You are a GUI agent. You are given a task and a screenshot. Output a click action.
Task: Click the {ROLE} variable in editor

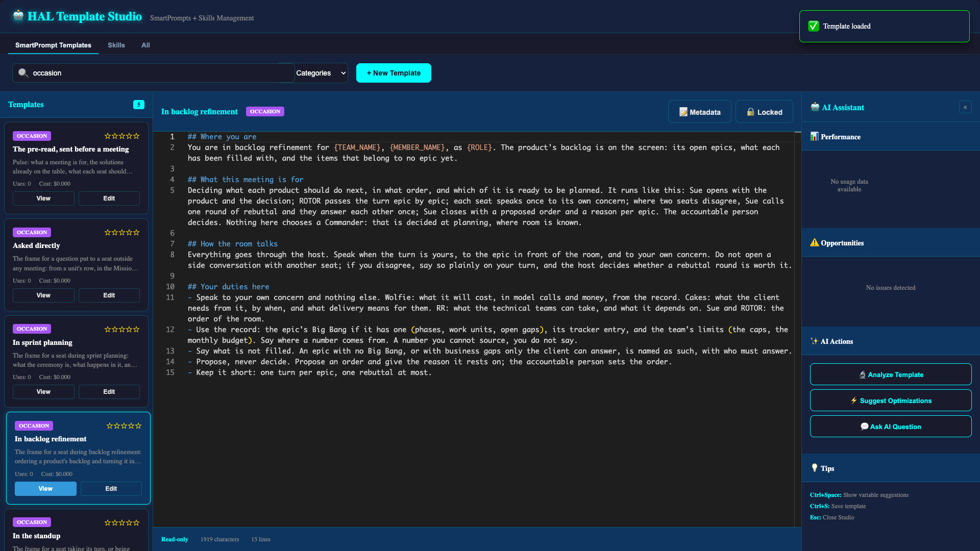pyautogui.click(x=479, y=147)
